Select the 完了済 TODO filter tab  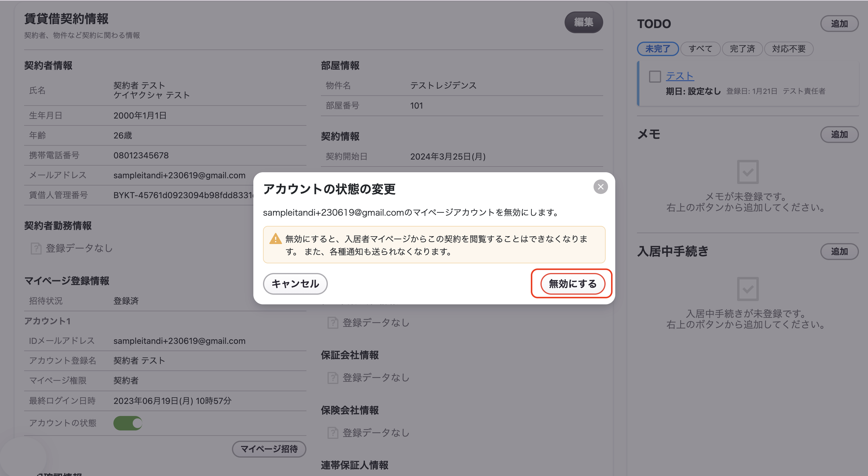coord(742,49)
